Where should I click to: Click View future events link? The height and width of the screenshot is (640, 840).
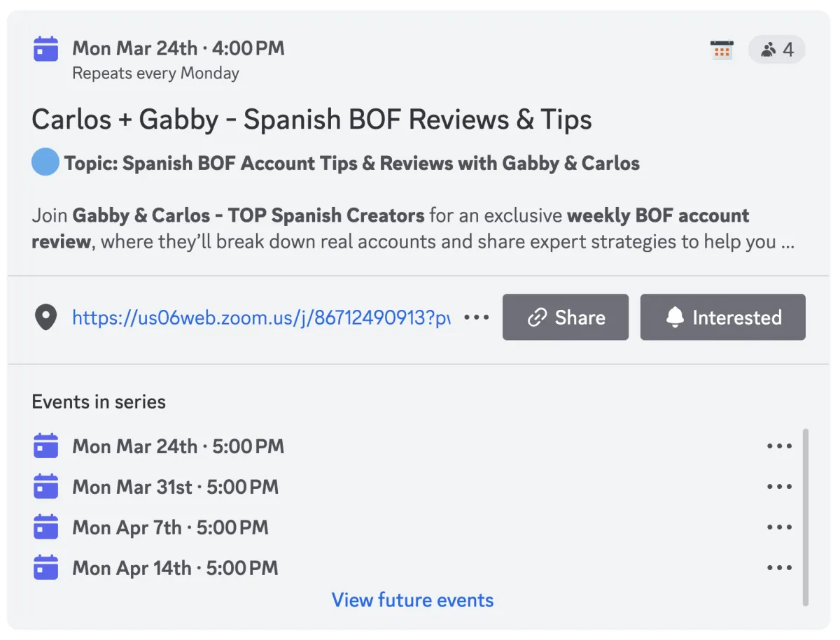click(412, 600)
